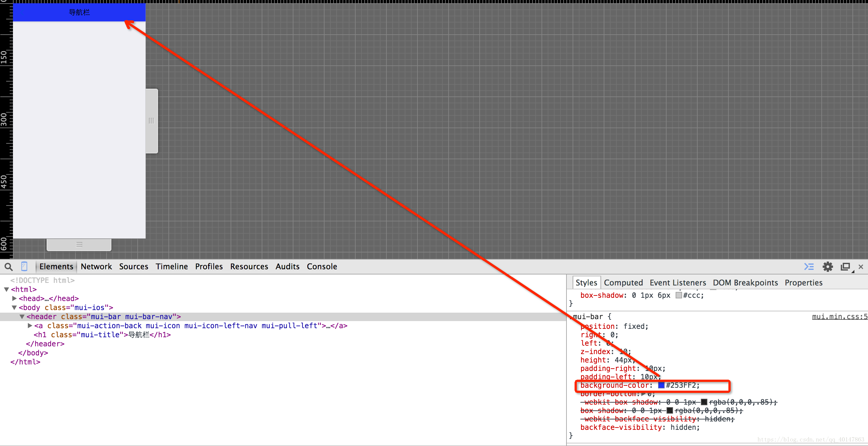Open the Resources panel icon
Image resolution: width=868 pixels, height=446 pixels.
click(248, 266)
